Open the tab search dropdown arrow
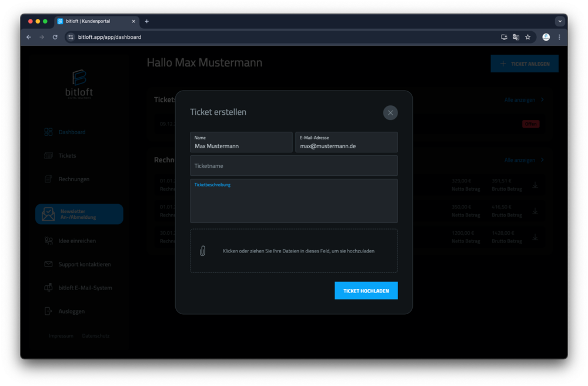The height and width of the screenshot is (386, 588). [x=560, y=21]
